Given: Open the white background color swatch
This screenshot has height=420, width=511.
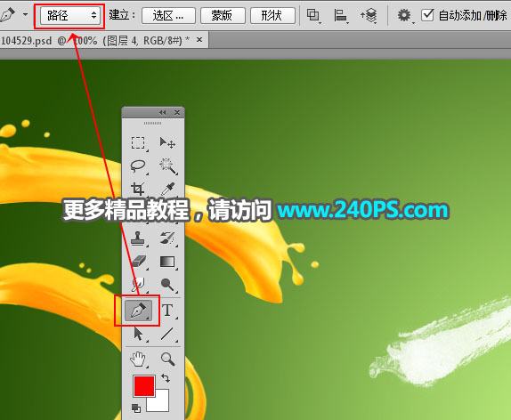Looking at the screenshot, I should (162, 404).
